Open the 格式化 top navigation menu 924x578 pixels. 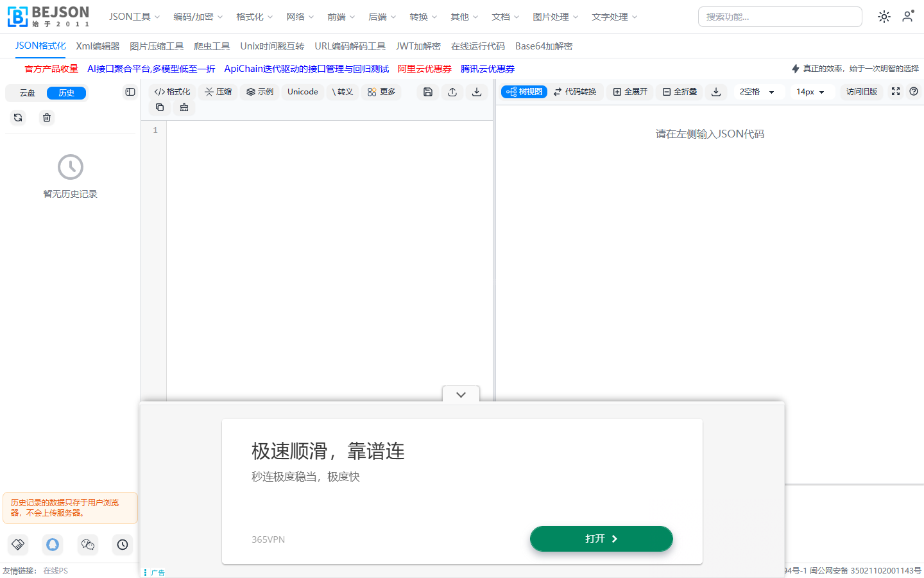(x=254, y=17)
